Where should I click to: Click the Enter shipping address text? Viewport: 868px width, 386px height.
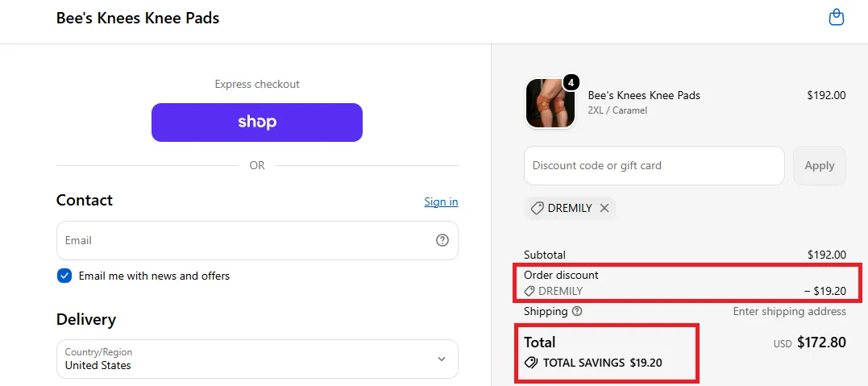coord(789,311)
